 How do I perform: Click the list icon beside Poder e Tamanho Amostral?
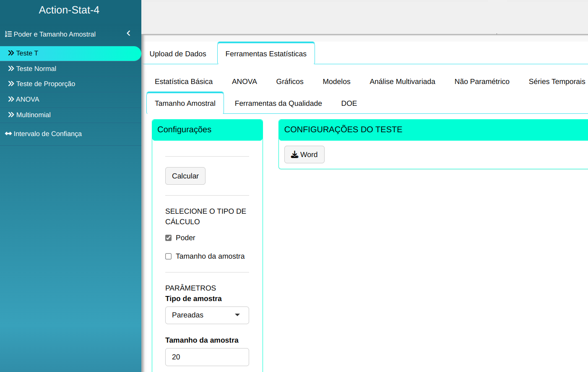tap(8, 34)
